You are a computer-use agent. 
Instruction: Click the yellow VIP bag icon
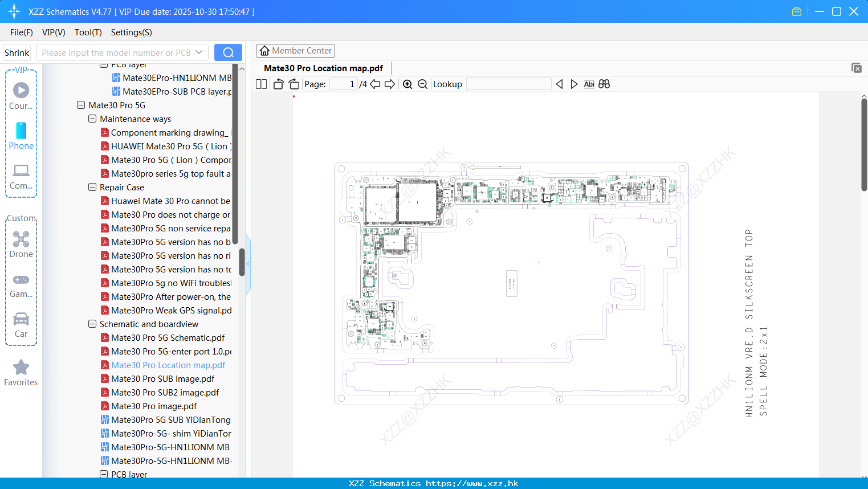[x=797, y=11]
